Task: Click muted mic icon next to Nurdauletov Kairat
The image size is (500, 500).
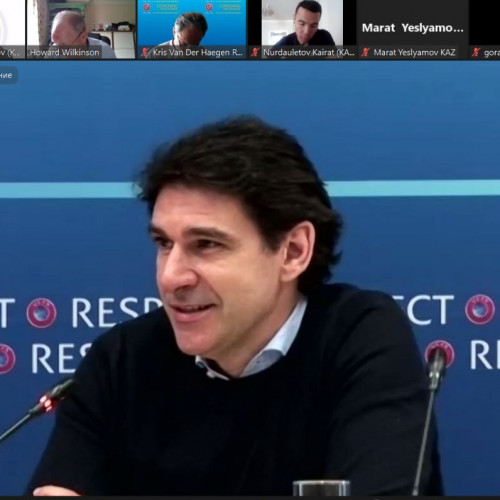Action: (255, 52)
